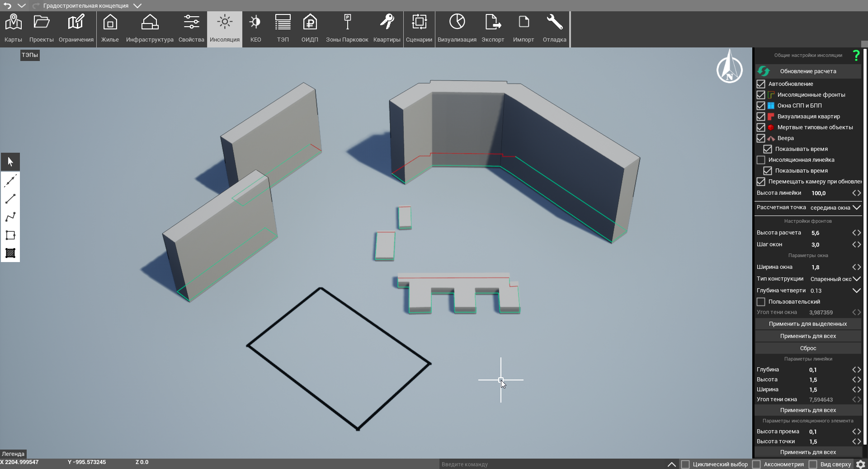Select the polyline drawing tool
Image resolution: width=868 pixels, height=469 pixels.
click(10, 217)
